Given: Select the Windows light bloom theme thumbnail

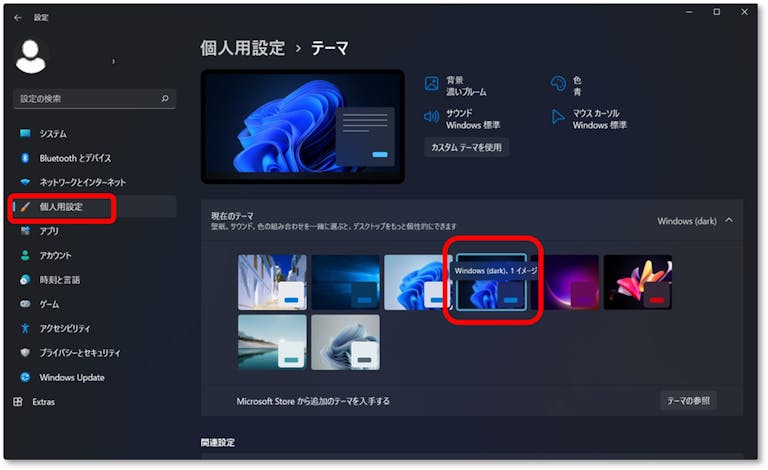Looking at the screenshot, I should click(417, 282).
